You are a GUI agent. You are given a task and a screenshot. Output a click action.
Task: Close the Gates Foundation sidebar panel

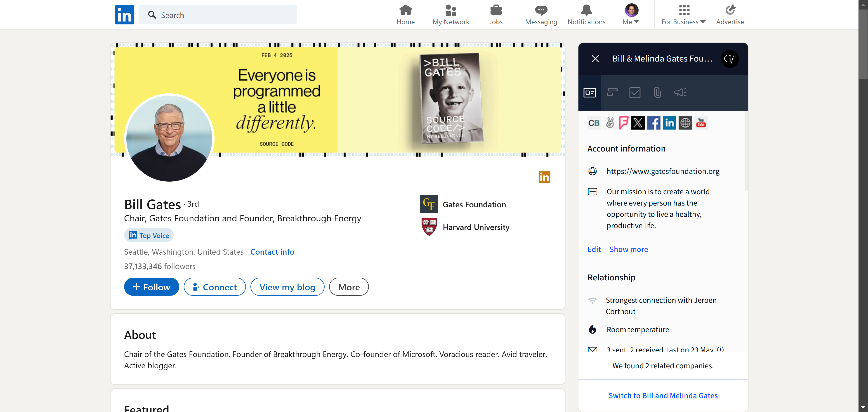point(595,59)
